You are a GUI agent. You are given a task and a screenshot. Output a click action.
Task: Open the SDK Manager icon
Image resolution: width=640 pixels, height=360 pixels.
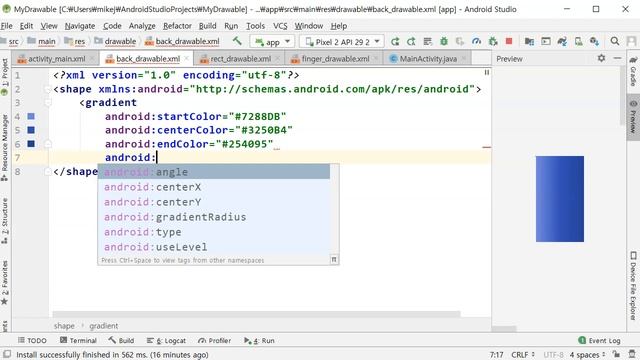(x=594, y=41)
